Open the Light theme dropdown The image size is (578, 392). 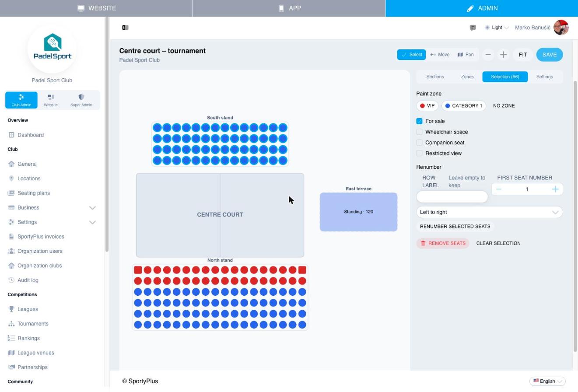tap(497, 28)
